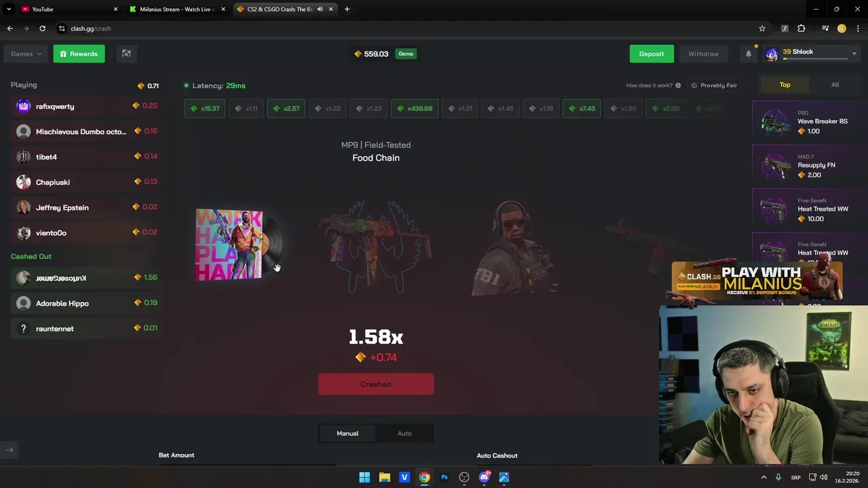The height and width of the screenshot is (488, 868).
Task: Switch to Manual betting mode
Action: (x=347, y=433)
